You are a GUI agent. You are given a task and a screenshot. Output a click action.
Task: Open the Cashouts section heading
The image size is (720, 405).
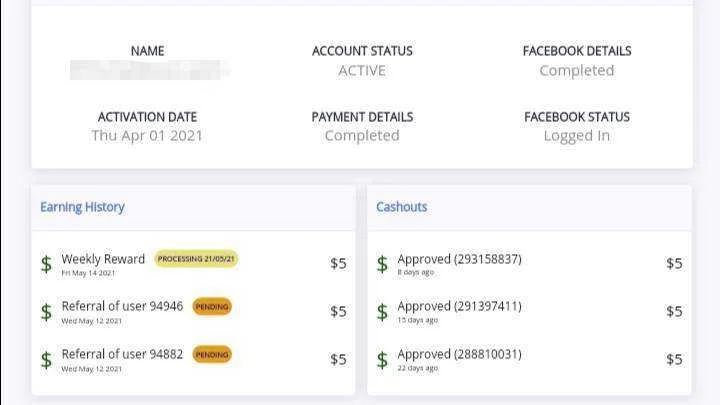pyautogui.click(x=402, y=207)
